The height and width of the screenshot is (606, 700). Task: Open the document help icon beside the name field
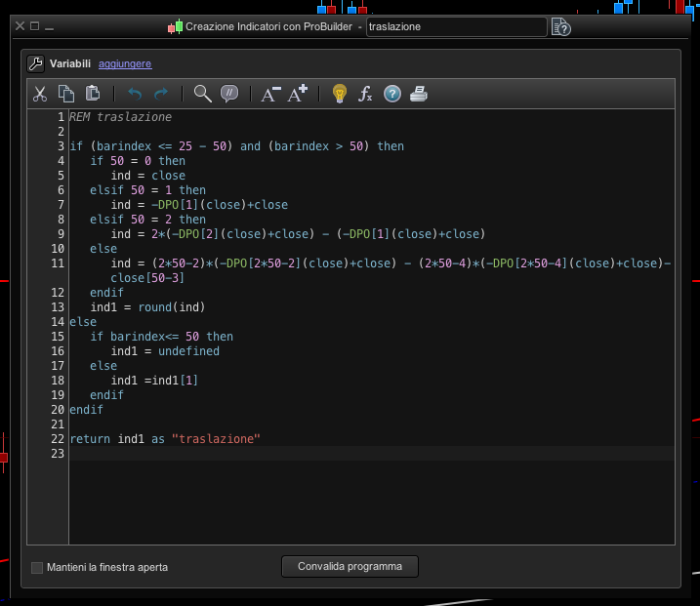[x=560, y=27]
